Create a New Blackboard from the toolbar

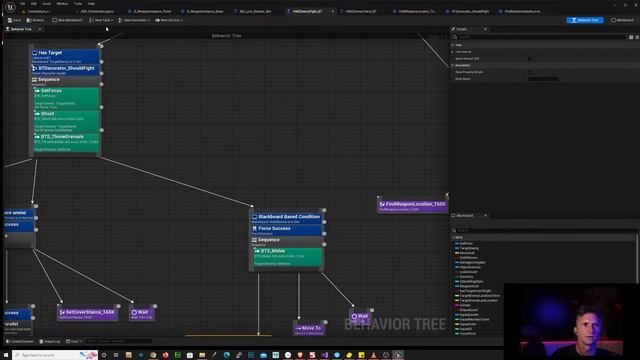(67, 20)
